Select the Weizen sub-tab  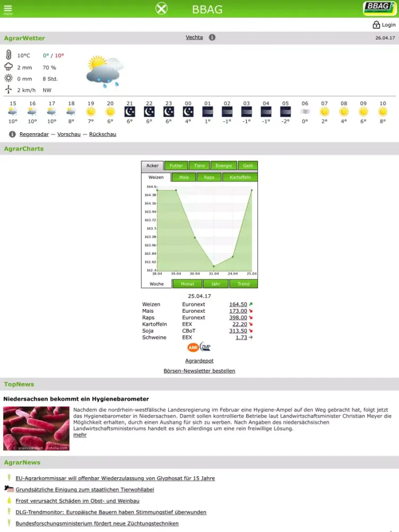[x=156, y=177]
